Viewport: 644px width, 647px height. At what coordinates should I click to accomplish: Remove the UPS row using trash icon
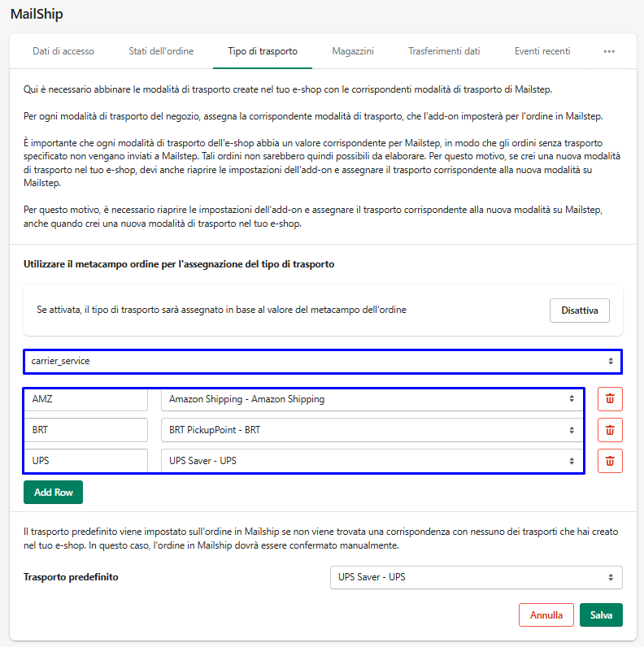(x=610, y=461)
